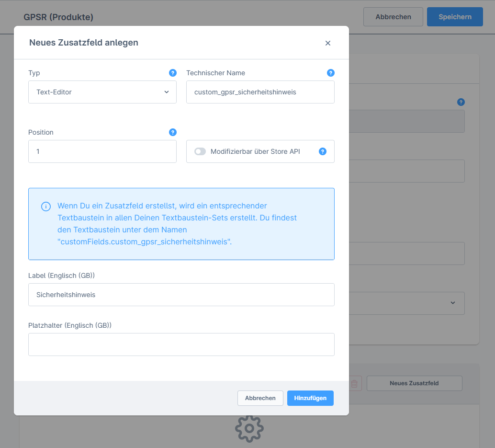
Task: Click the info icon in blue notice
Action: [46, 207]
